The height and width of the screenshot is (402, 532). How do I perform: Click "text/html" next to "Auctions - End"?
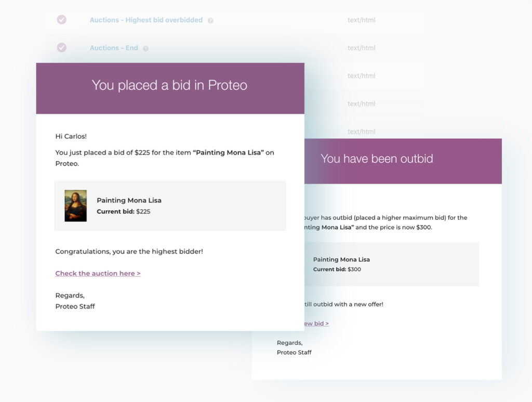coord(361,47)
